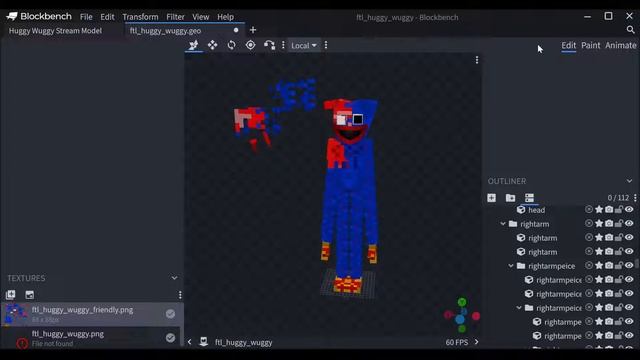The image size is (640, 360).
Task: Collapse the rightarm folder
Action: point(503,224)
